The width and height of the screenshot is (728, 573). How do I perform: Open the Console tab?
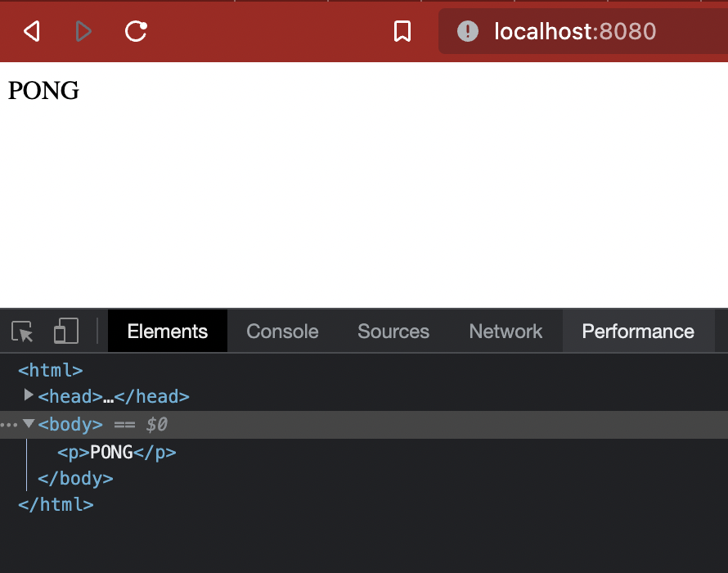click(282, 332)
